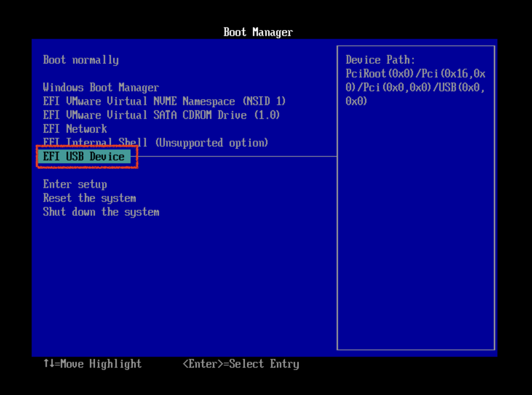Click the Boot Manager title text
This screenshot has width=532, height=395.
258,32
